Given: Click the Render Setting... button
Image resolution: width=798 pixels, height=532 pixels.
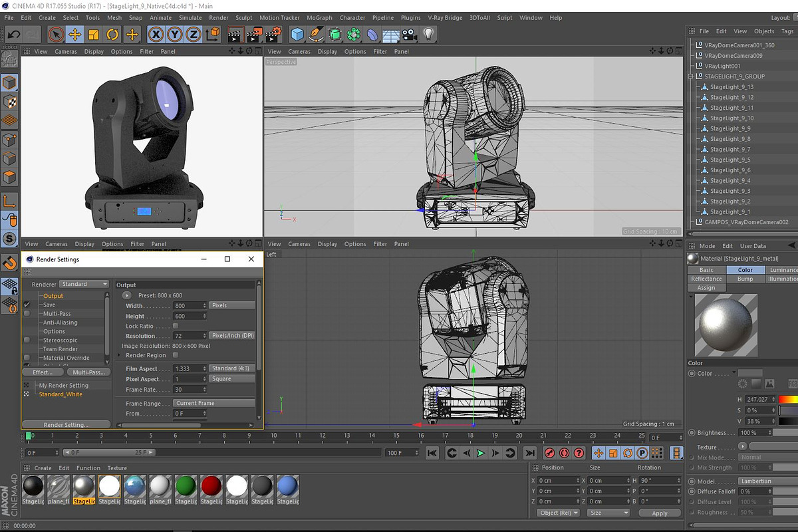Looking at the screenshot, I should (x=66, y=424).
